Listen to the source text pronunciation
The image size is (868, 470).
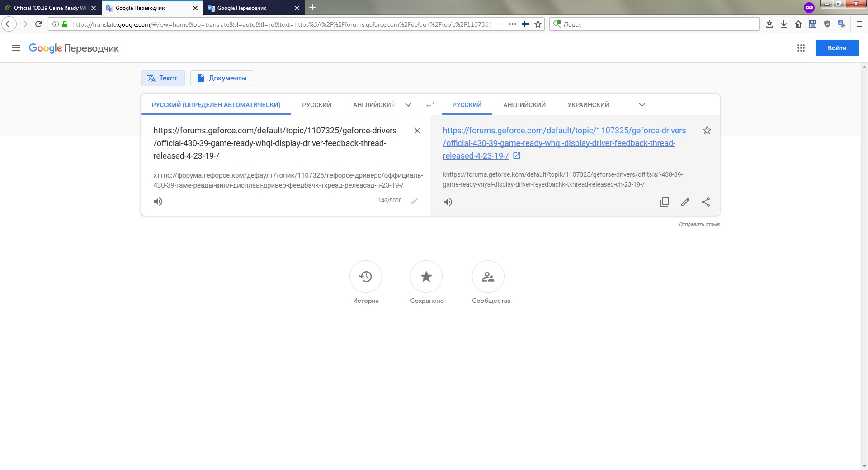click(158, 202)
